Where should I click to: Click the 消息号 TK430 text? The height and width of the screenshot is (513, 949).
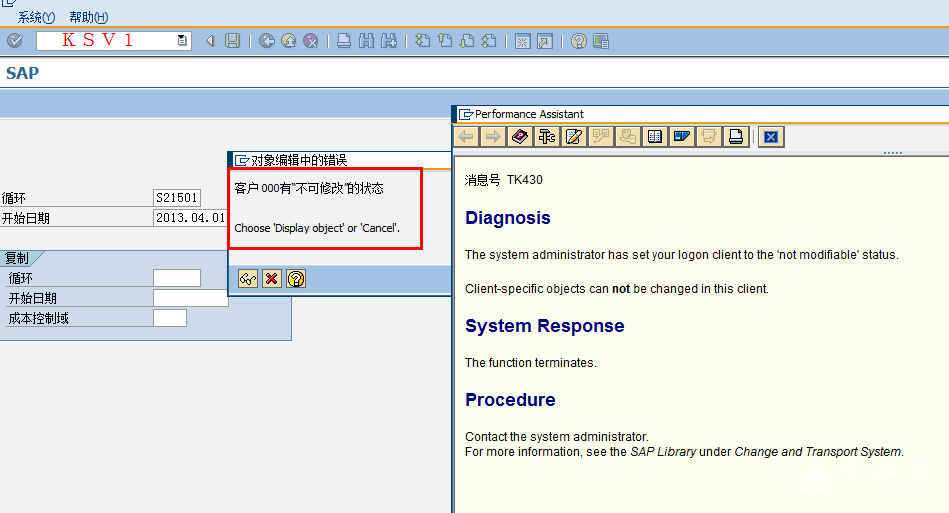pyautogui.click(x=504, y=180)
